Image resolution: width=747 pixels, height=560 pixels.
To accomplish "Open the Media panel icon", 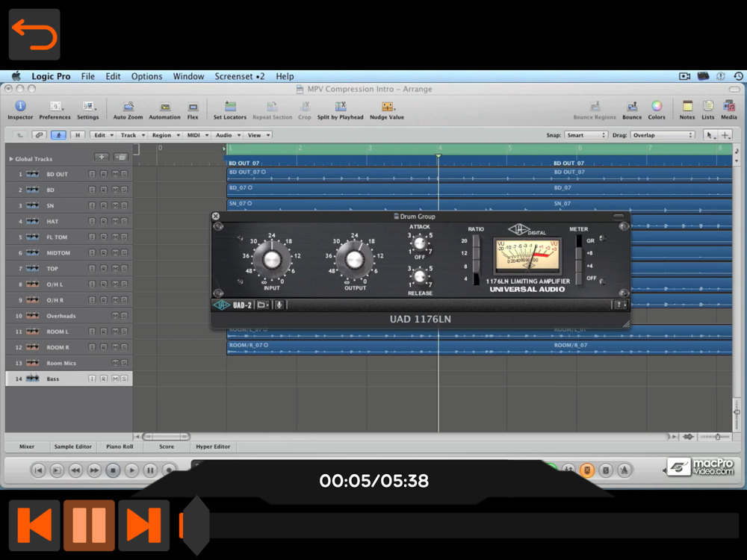I will point(729,110).
